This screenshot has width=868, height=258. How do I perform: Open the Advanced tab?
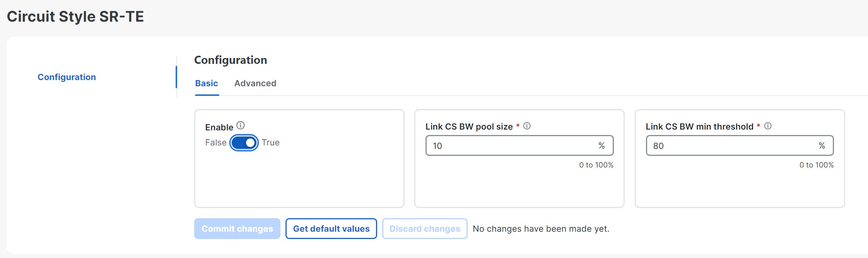255,83
